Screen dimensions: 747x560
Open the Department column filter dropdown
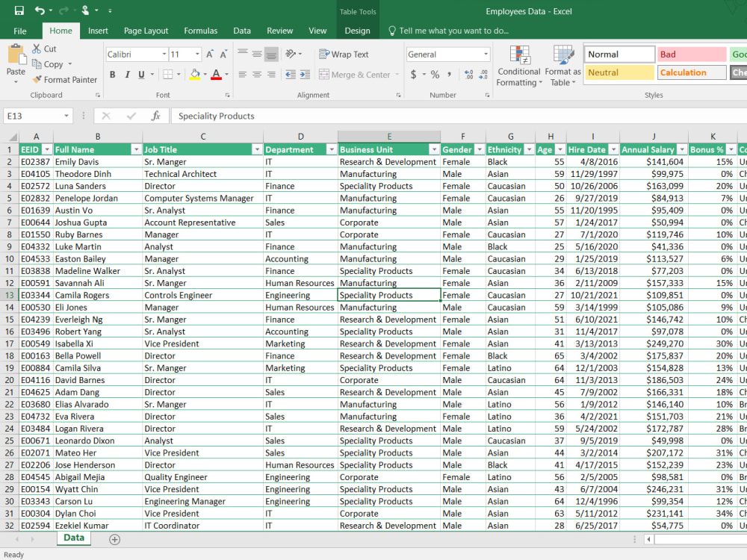[332, 149]
